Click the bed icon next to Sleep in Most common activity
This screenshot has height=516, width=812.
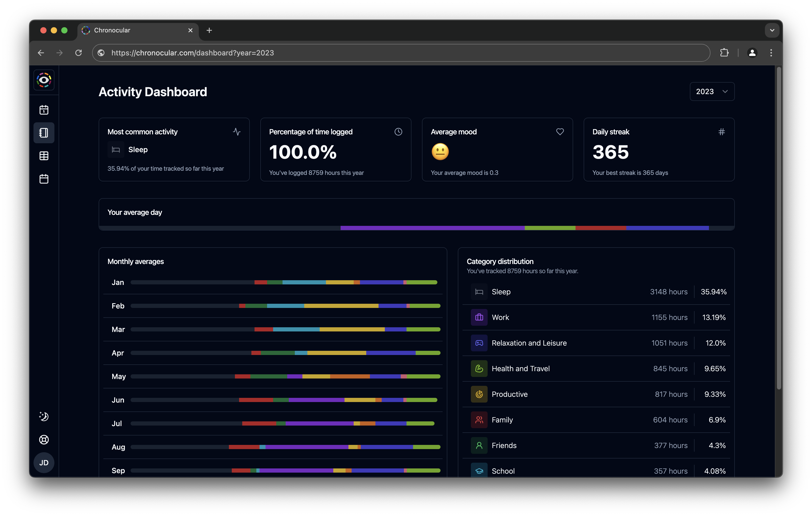[116, 150]
